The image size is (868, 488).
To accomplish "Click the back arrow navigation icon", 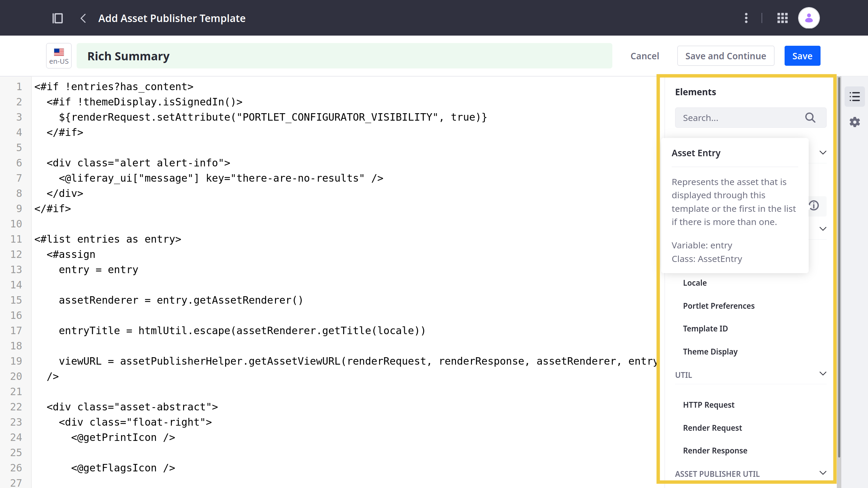I will click(84, 18).
